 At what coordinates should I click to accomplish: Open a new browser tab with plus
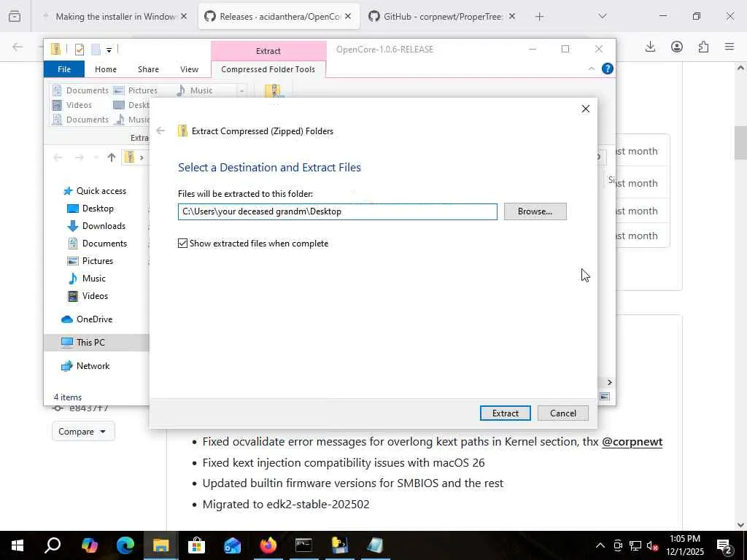539,16
